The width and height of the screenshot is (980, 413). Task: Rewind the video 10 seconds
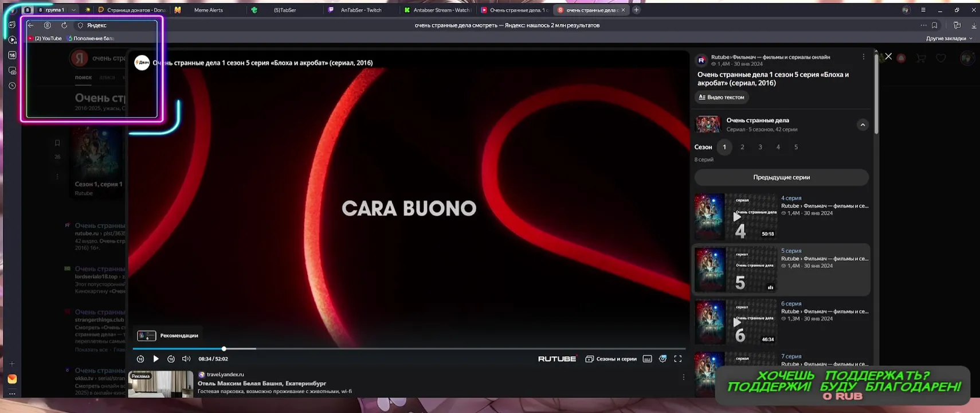(140, 359)
